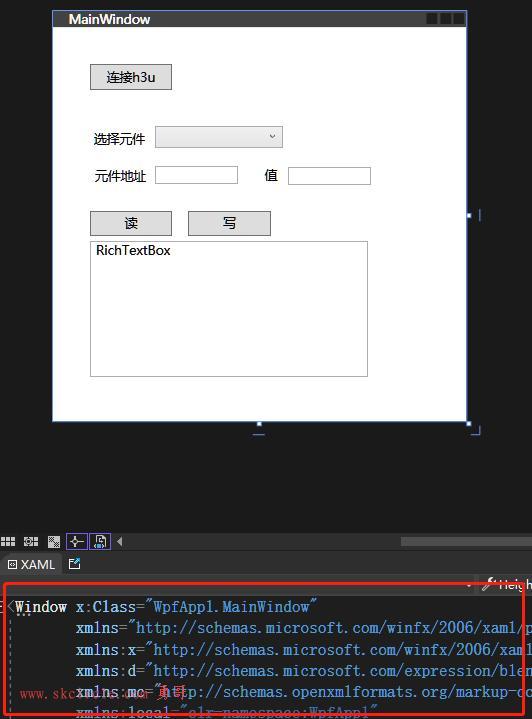
Task: Click inside the RichTextBox area
Action: [x=229, y=309]
